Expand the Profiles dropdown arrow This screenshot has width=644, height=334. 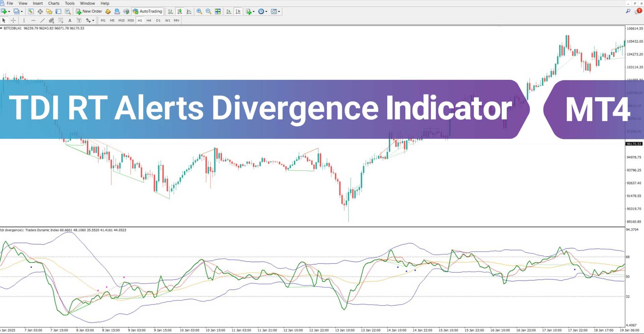pos(22,11)
